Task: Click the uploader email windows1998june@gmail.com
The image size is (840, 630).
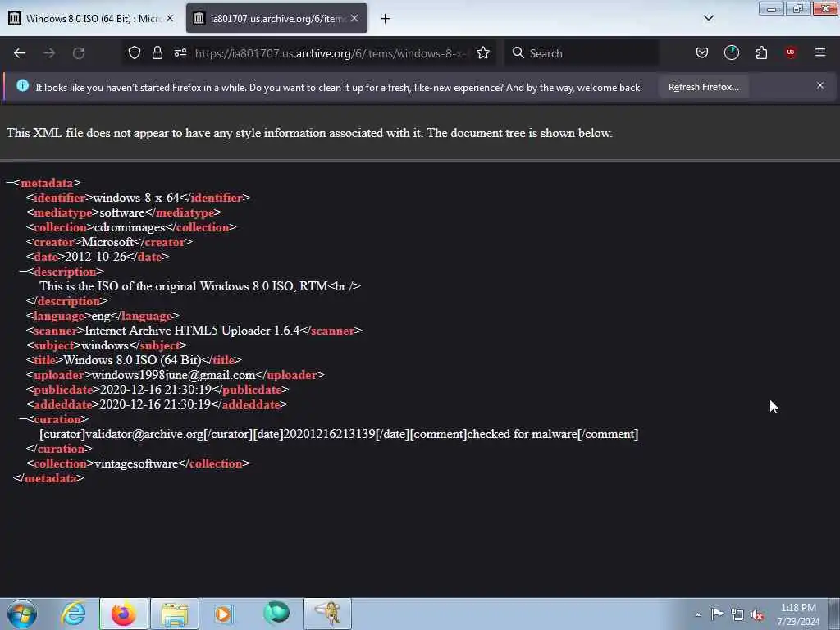Action: [174, 375]
